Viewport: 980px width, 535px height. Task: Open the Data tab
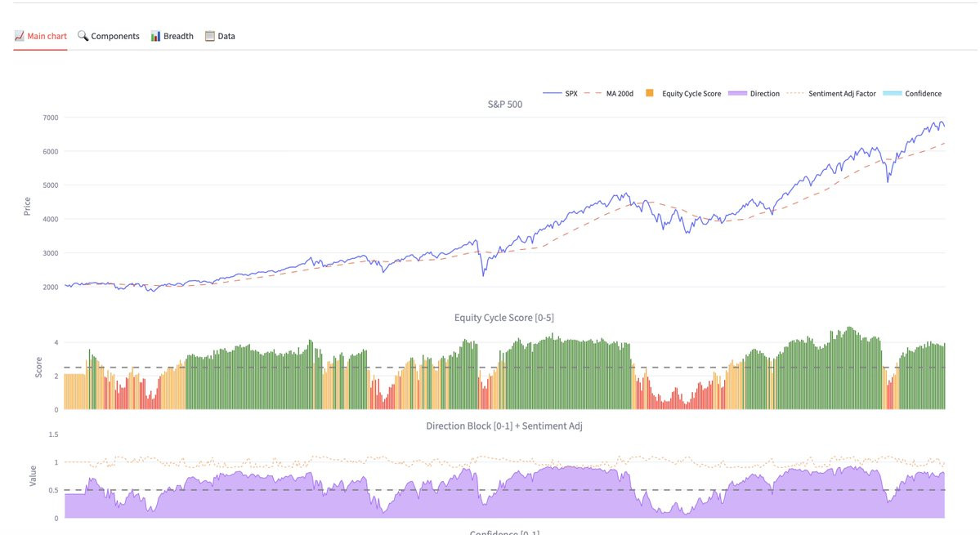coord(220,36)
